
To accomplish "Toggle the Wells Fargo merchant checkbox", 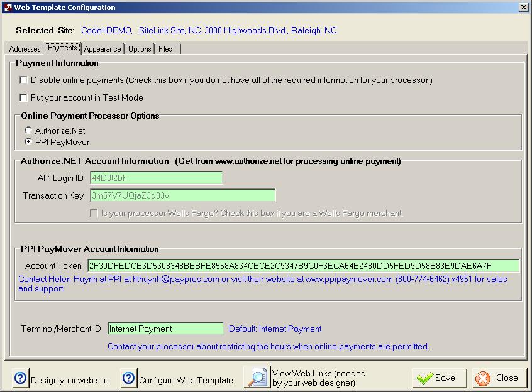I will click(94, 213).
